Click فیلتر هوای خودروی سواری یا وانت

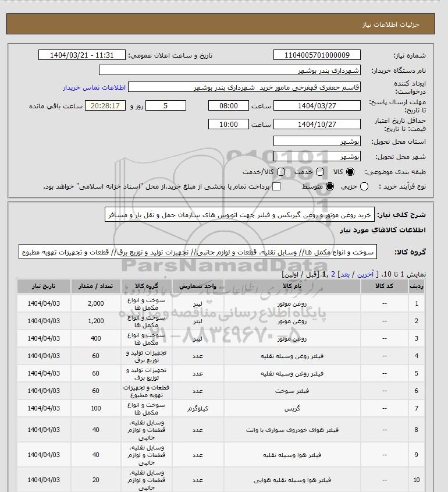pyautogui.click(x=292, y=430)
